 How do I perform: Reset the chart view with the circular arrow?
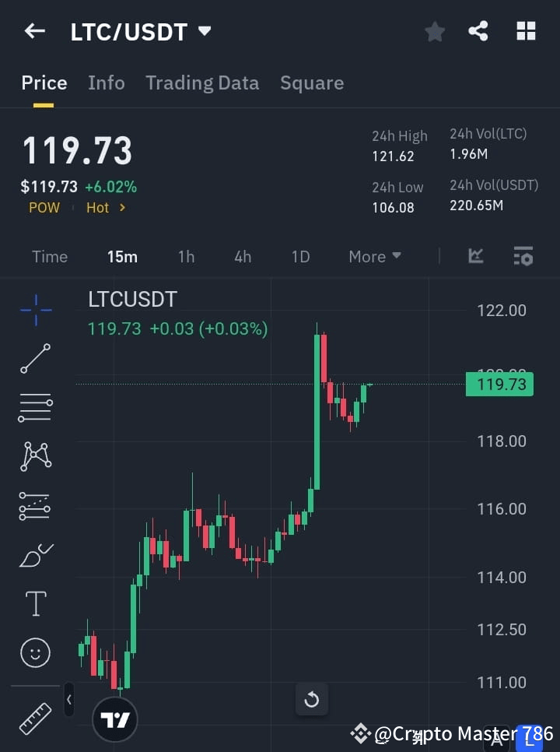pos(312,699)
